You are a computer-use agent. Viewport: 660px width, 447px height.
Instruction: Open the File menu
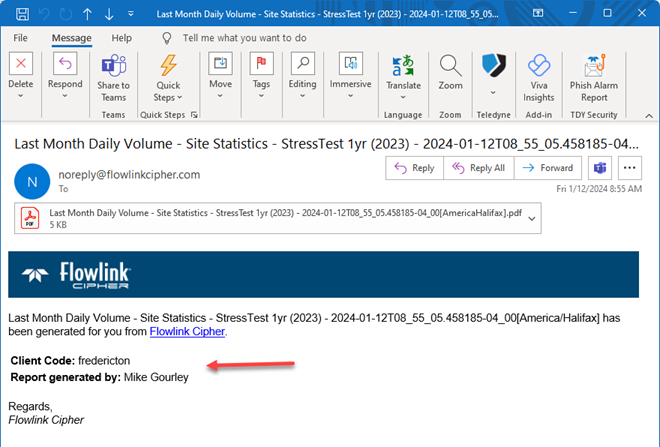pos(20,38)
